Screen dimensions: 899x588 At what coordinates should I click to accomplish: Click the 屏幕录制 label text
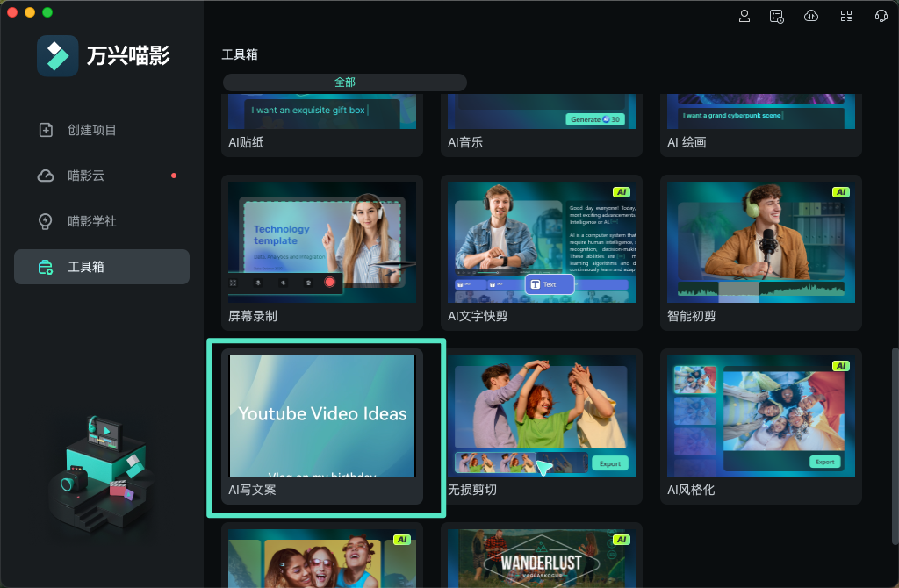tap(253, 316)
